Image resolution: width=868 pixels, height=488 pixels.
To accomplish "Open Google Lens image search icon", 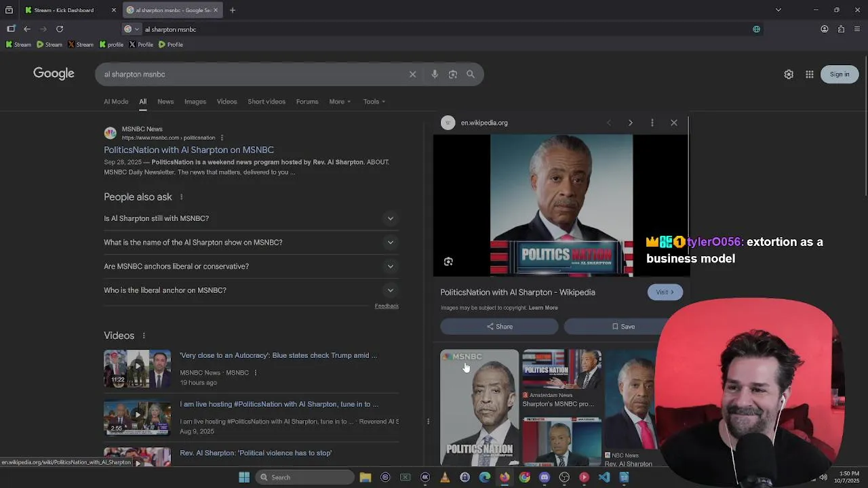I will pyautogui.click(x=453, y=75).
